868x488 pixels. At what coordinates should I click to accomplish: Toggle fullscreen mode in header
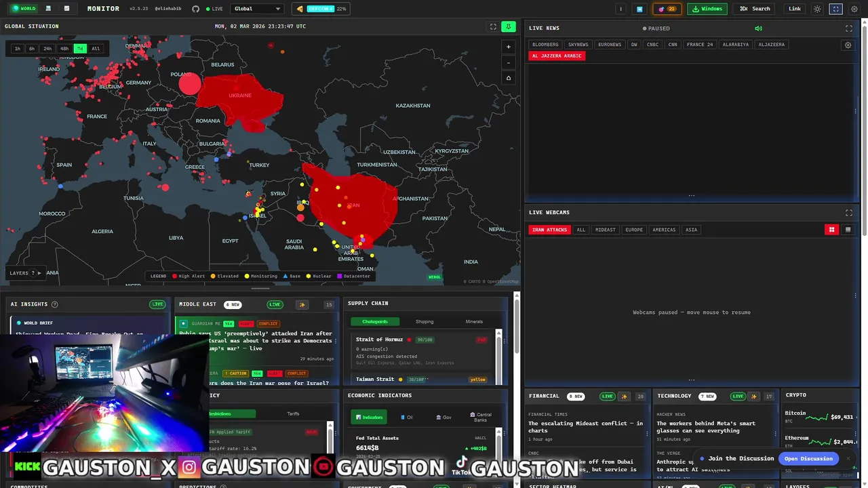coord(836,9)
